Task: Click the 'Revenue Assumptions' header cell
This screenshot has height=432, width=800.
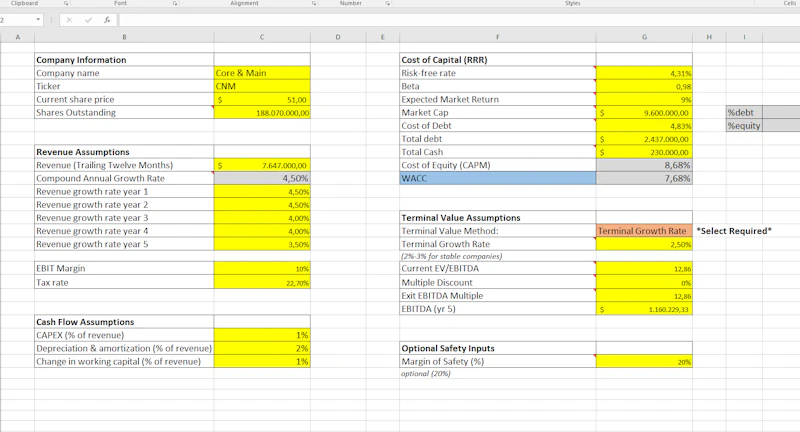Action: point(124,152)
